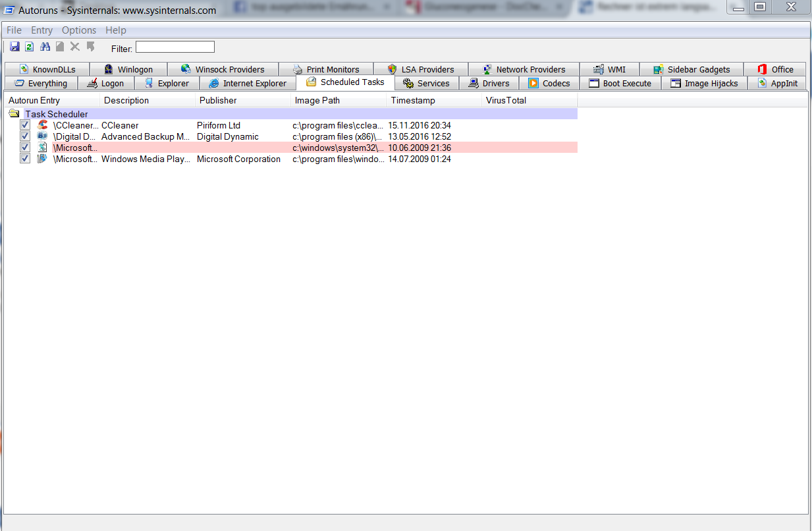Image resolution: width=812 pixels, height=531 pixels.
Task: Select the \CCleaner... autorun entry
Action: [76, 125]
